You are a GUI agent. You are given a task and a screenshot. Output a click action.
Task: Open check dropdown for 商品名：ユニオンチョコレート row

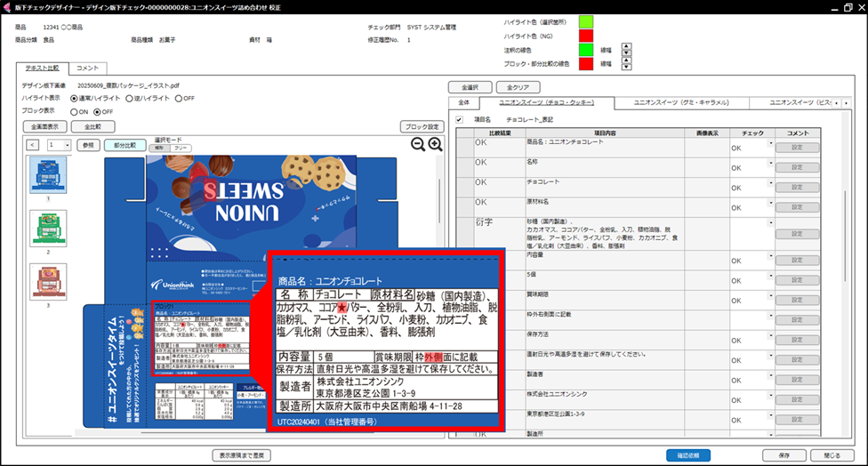point(770,143)
